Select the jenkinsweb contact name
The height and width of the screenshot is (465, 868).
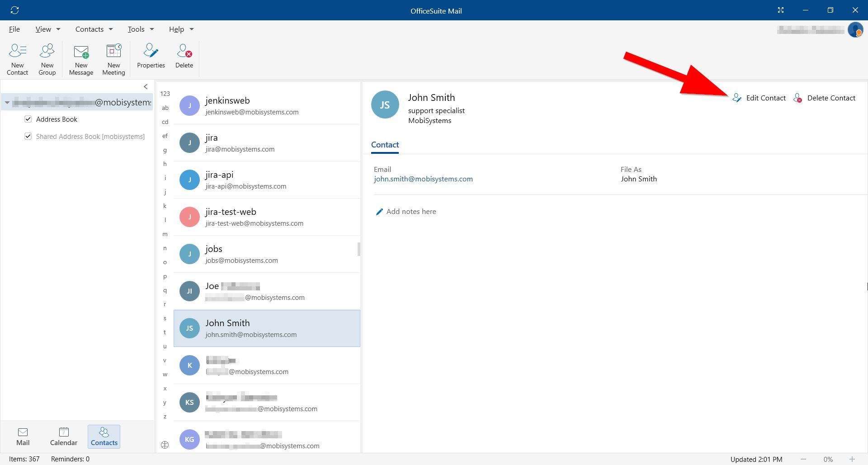[227, 100]
